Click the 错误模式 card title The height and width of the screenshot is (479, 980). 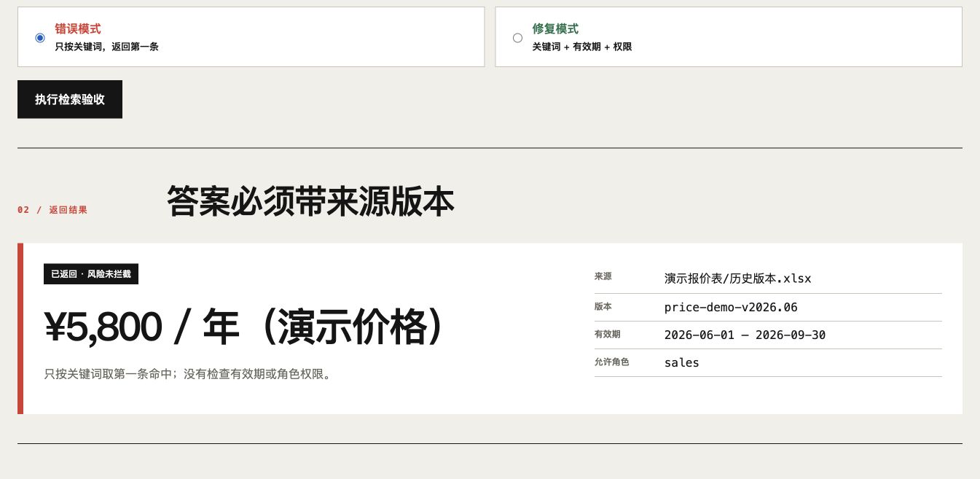pyautogui.click(x=78, y=29)
